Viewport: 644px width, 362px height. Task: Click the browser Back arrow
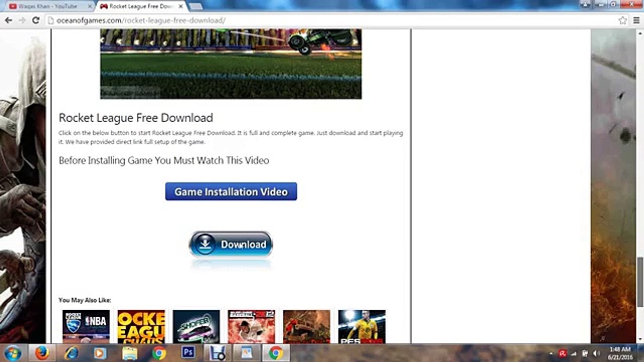(x=9, y=20)
